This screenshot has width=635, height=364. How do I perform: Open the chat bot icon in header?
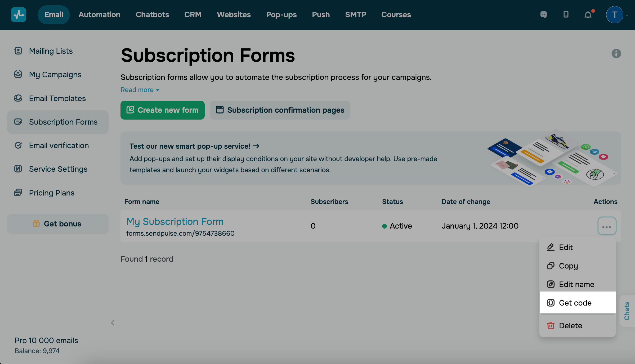click(x=543, y=15)
